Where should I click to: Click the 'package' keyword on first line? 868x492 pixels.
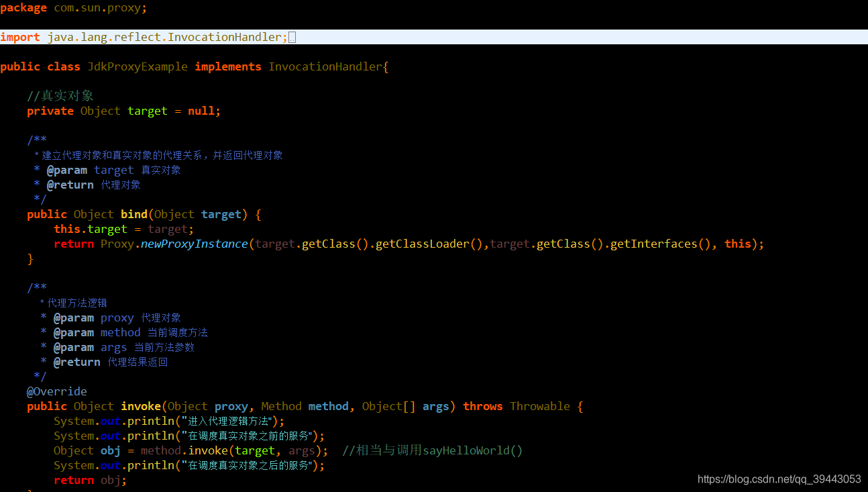tap(23, 8)
